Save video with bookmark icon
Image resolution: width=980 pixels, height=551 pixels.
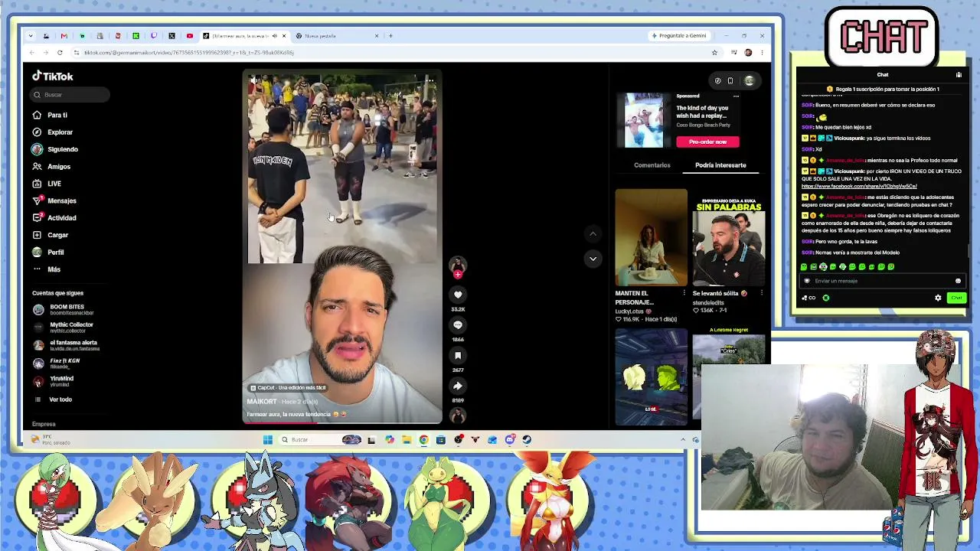click(x=458, y=355)
